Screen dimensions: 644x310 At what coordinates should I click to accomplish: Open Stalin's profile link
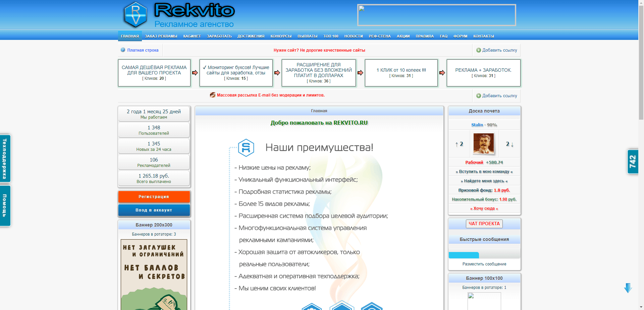[x=477, y=124]
